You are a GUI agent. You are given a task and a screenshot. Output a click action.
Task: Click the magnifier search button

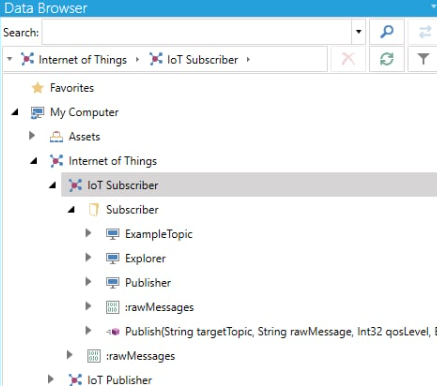click(x=387, y=32)
